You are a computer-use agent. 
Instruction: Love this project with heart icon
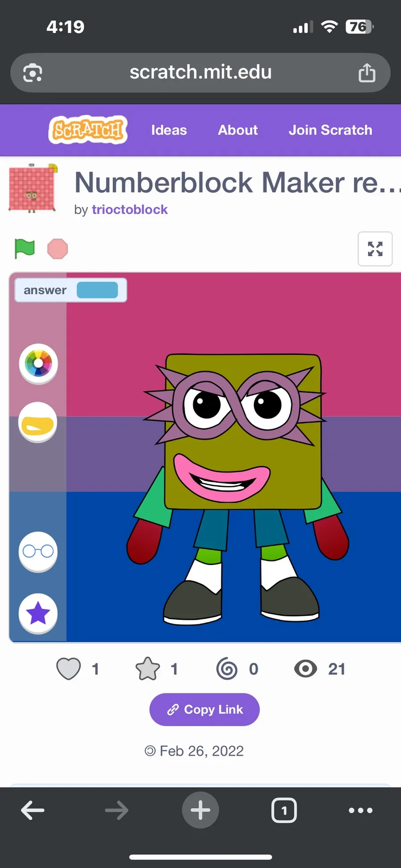[x=69, y=669]
